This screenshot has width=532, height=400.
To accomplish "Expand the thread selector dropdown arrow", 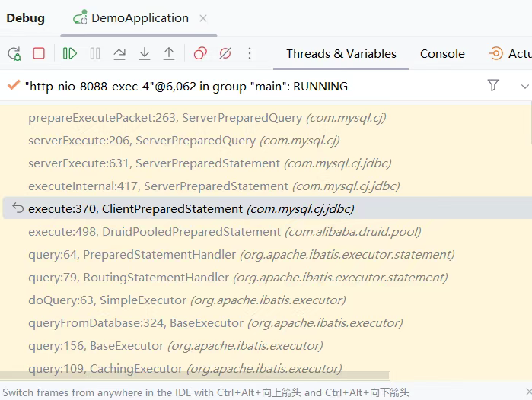I will point(524,87).
